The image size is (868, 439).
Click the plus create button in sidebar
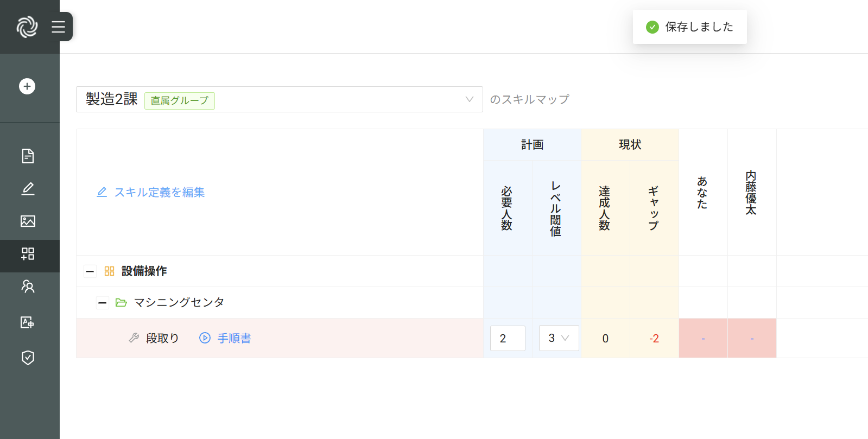(x=27, y=86)
